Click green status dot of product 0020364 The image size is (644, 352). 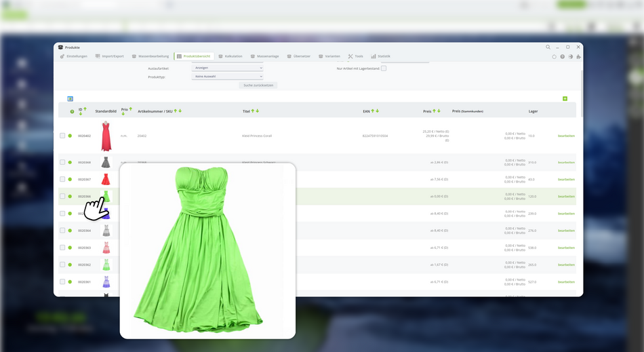70,231
